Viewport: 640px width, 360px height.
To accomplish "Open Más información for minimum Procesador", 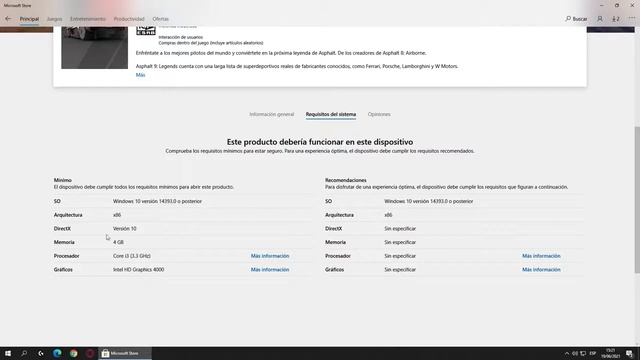I will (x=270, y=256).
